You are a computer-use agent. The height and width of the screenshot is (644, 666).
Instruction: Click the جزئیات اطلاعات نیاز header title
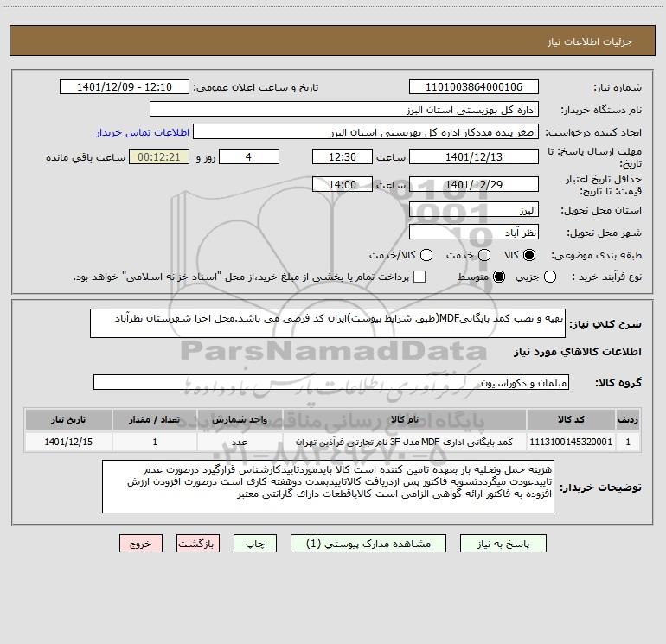point(589,41)
